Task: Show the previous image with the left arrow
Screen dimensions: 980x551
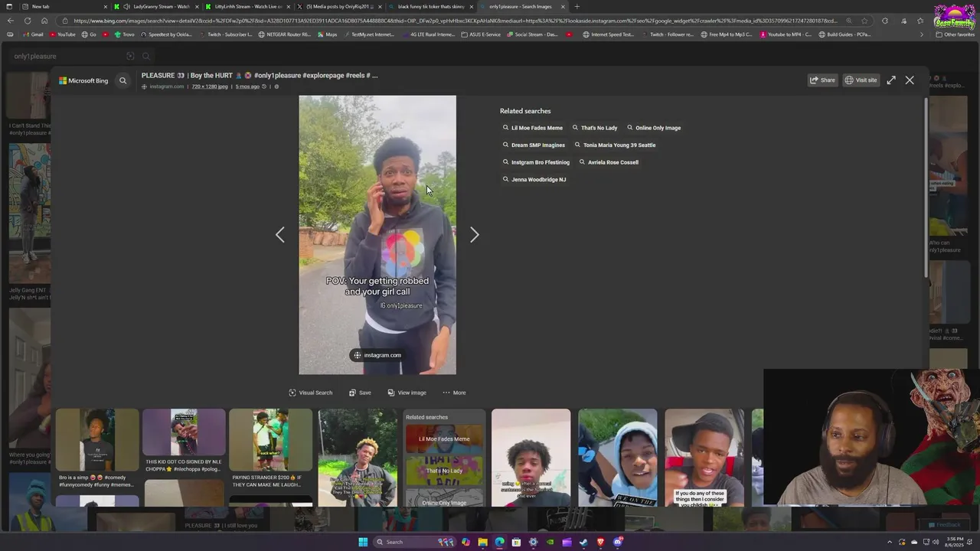Action: point(279,235)
